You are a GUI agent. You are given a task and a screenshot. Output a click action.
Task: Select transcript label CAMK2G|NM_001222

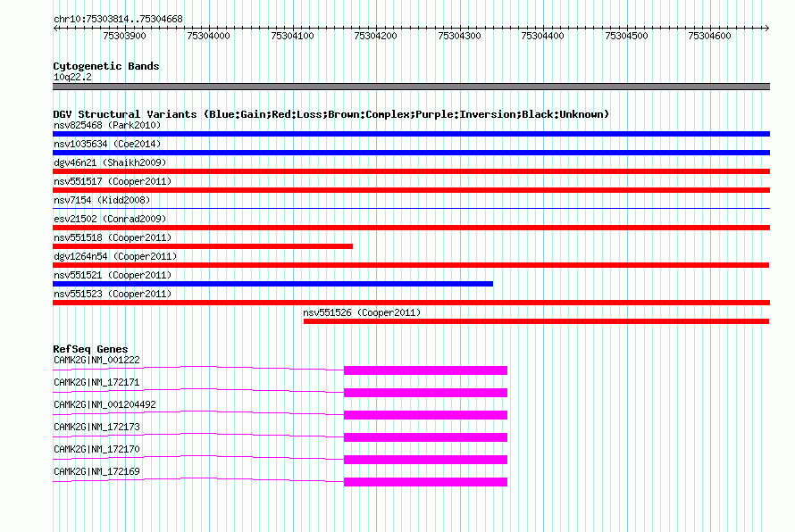tap(96, 361)
